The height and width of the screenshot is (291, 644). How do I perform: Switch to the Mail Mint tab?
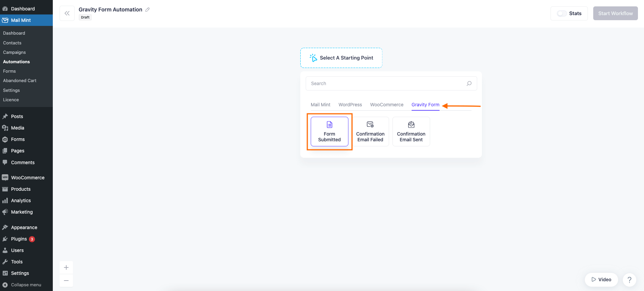pos(320,105)
